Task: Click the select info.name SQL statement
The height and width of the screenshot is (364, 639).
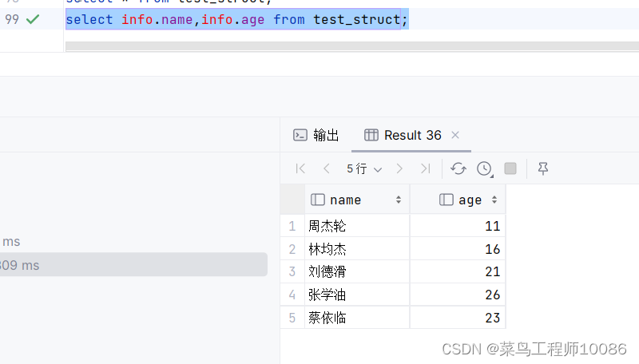Action: 236,19
